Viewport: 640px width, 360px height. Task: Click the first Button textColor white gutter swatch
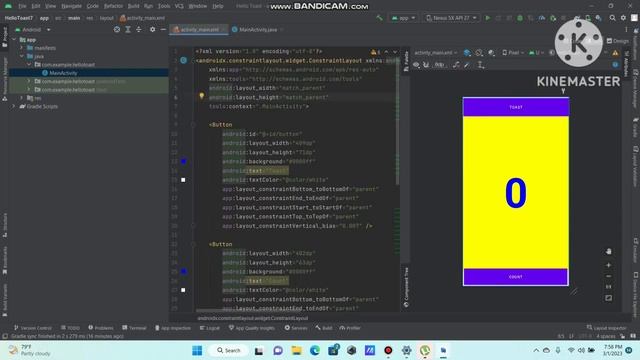click(183, 180)
